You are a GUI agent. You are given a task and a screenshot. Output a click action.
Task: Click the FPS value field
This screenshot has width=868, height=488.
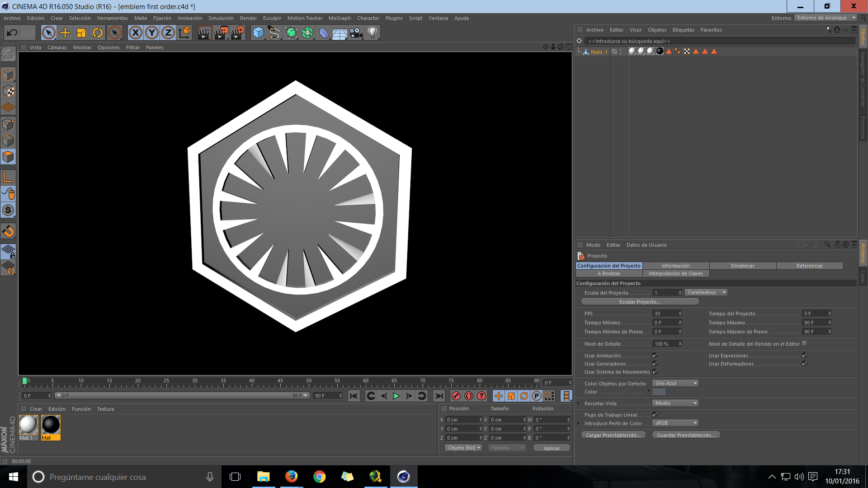(x=667, y=314)
